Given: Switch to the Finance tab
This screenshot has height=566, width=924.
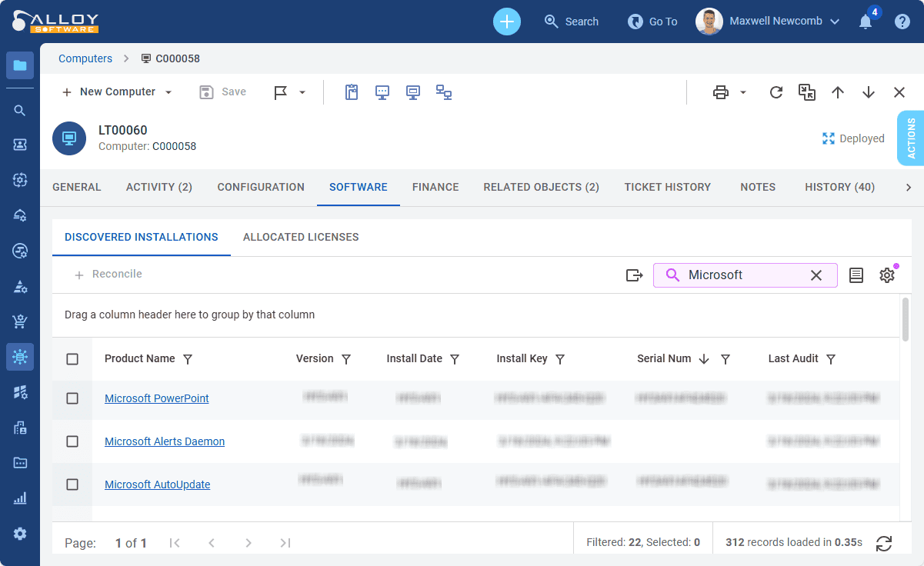Looking at the screenshot, I should 435,187.
